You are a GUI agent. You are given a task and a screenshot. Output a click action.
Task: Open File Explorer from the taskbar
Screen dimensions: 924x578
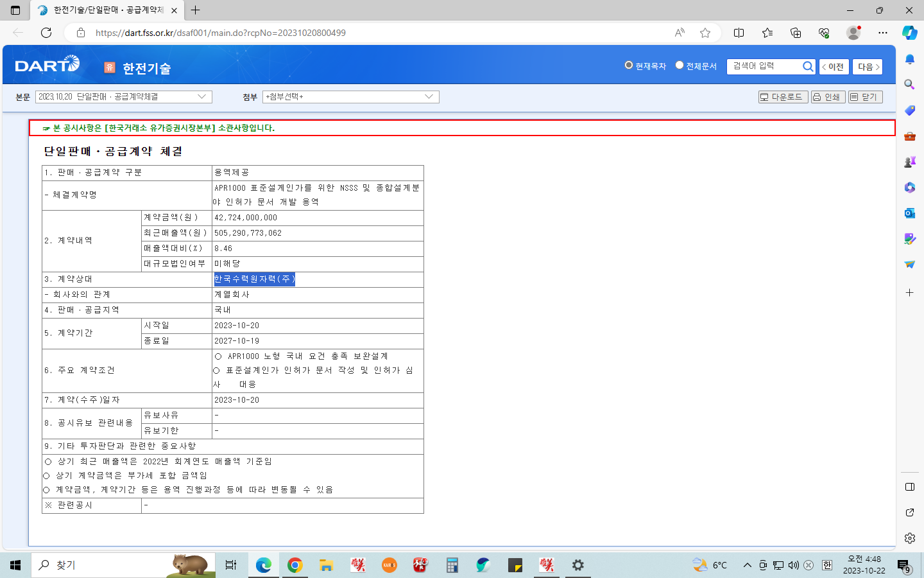pyautogui.click(x=326, y=565)
